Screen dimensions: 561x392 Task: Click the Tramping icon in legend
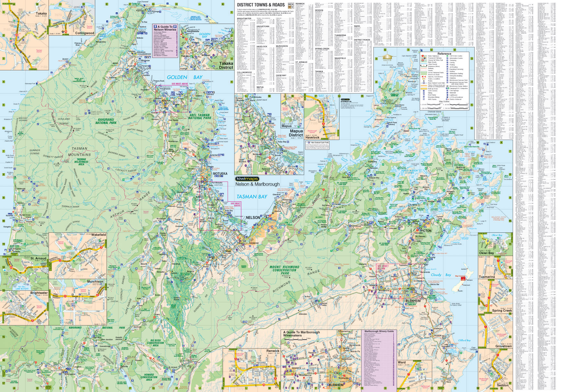coord(447,60)
